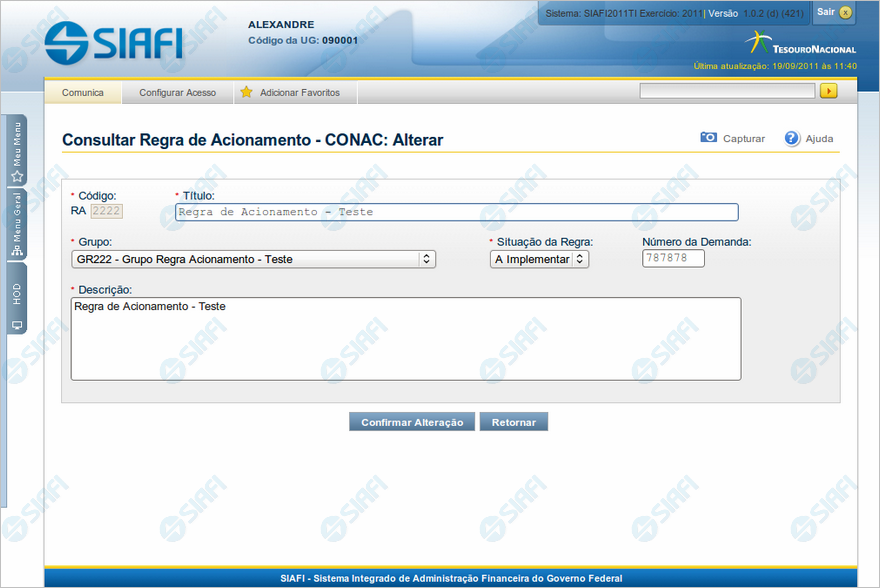Image resolution: width=880 pixels, height=588 pixels.
Task: Click the Número da Demanda field
Action: pos(673,259)
